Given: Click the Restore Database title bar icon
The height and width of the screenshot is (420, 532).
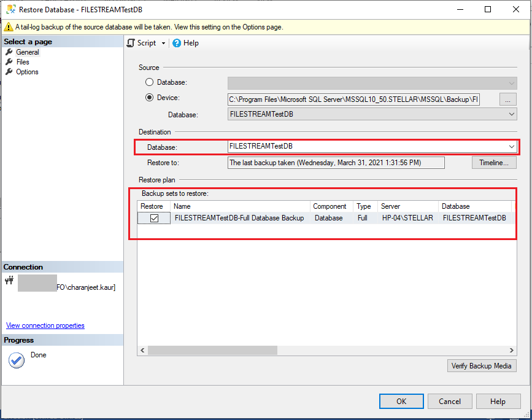Looking at the screenshot, I should click(11, 9).
